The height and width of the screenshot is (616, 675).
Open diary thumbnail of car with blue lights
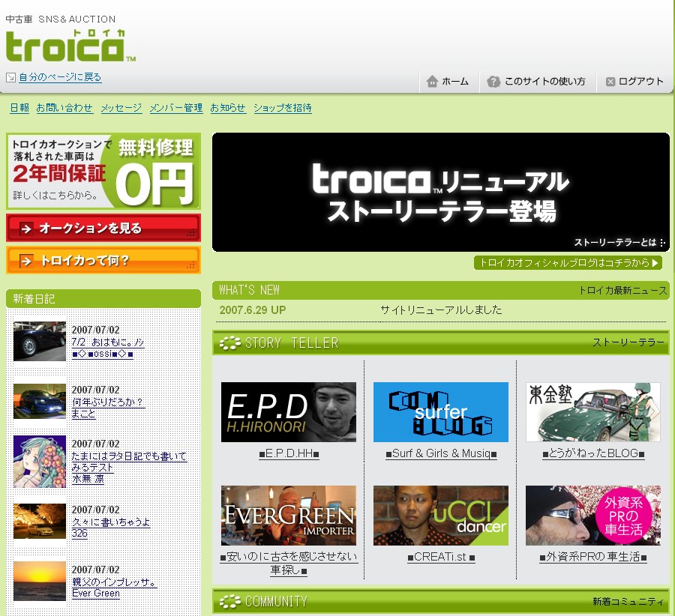coord(40,401)
